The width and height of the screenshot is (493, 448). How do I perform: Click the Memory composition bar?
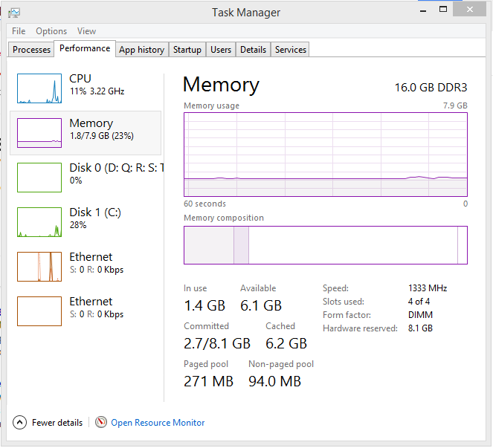pyautogui.click(x=326, y=245)
